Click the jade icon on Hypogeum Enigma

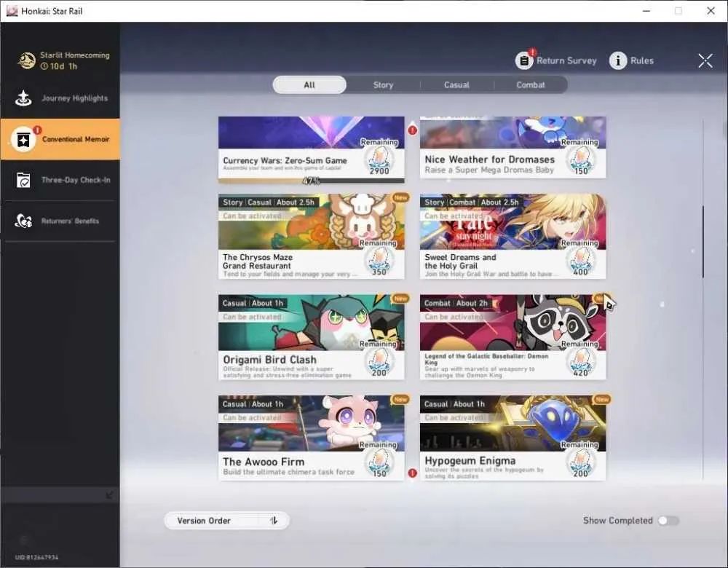click(581, 463)
